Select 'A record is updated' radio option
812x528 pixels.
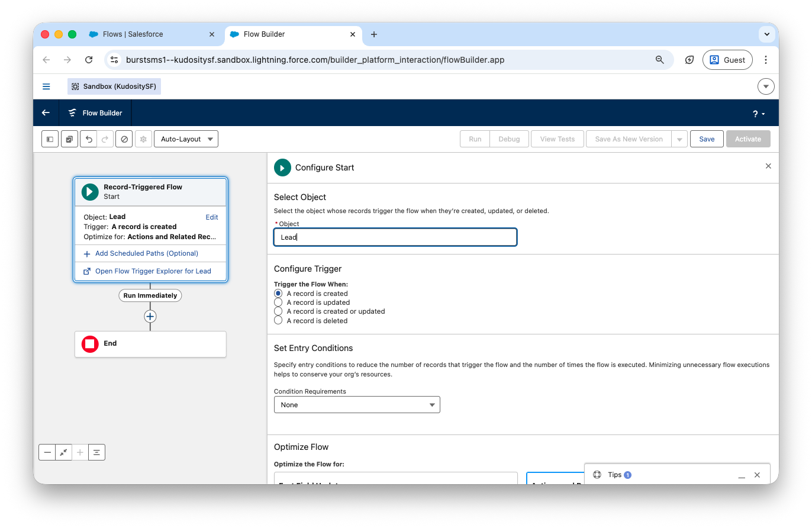coord(278,302)
